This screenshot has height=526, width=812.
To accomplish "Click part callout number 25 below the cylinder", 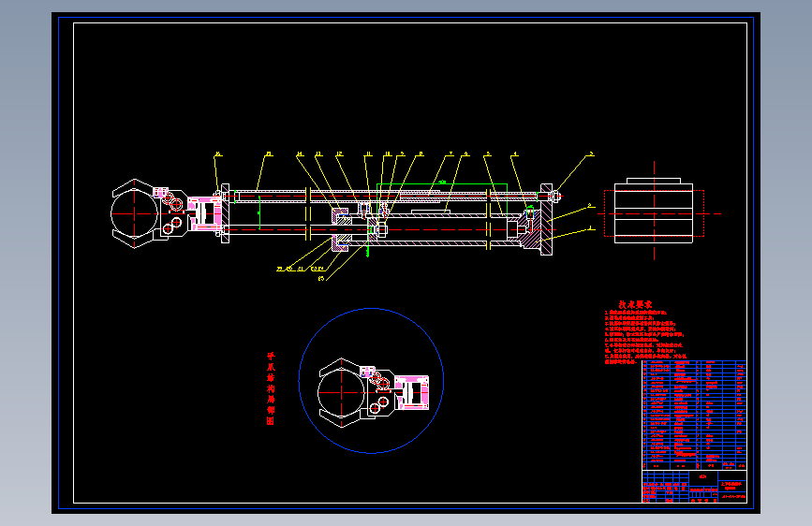I will click(x=321, y=279).
